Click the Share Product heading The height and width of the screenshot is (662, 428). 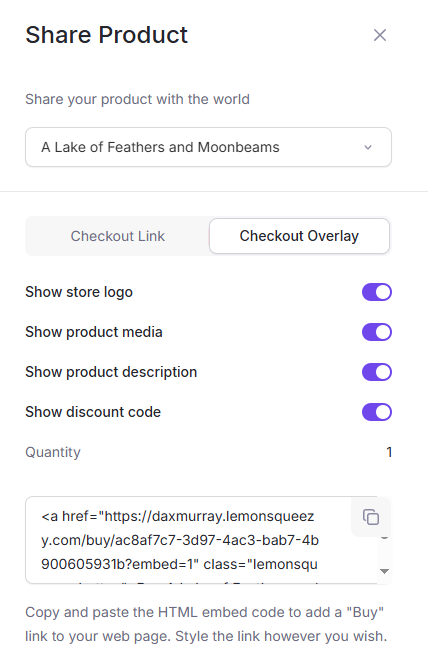tap(106, 35)
